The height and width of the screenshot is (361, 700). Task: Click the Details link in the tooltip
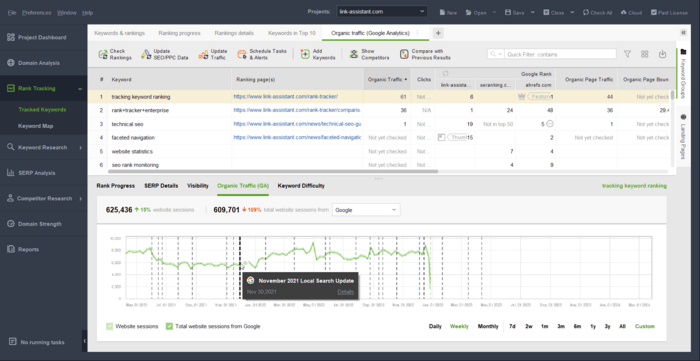pyautogui.click(x=346, y=292)
